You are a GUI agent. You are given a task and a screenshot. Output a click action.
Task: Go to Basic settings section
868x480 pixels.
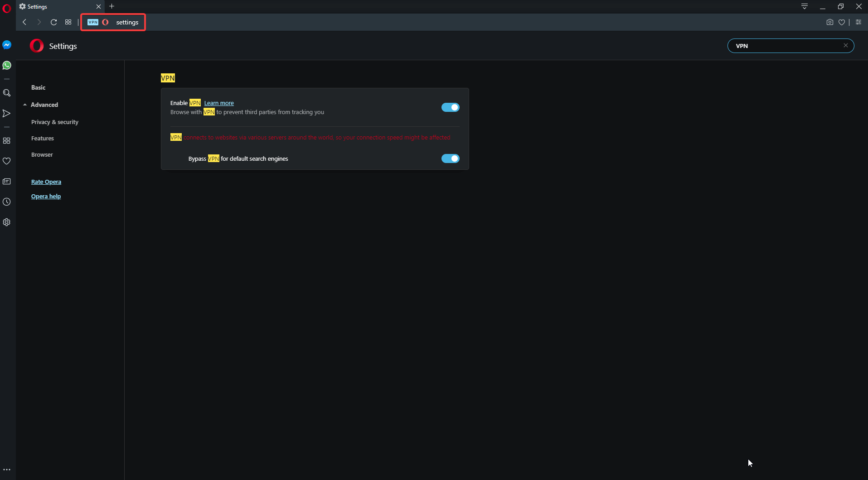38,87
